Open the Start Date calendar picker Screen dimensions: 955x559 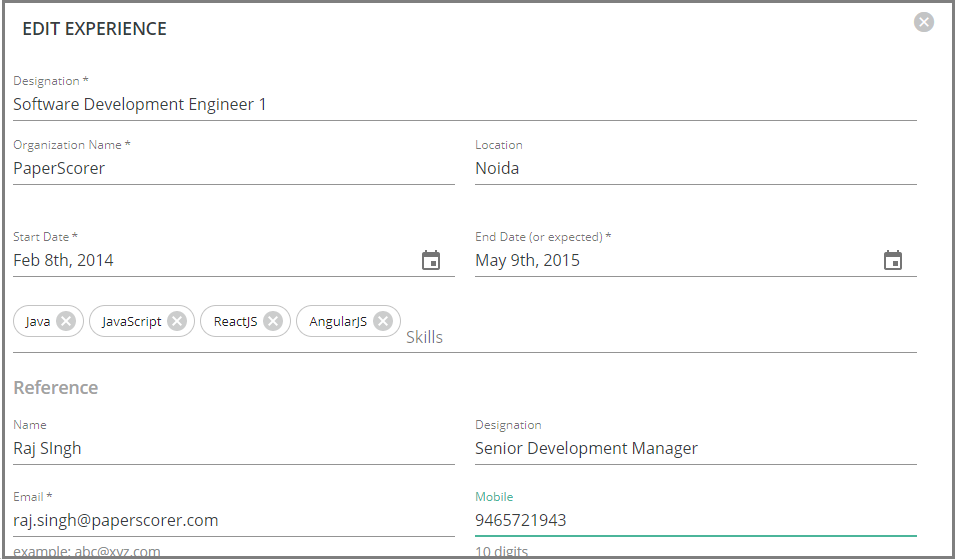(x=431, y=261)
